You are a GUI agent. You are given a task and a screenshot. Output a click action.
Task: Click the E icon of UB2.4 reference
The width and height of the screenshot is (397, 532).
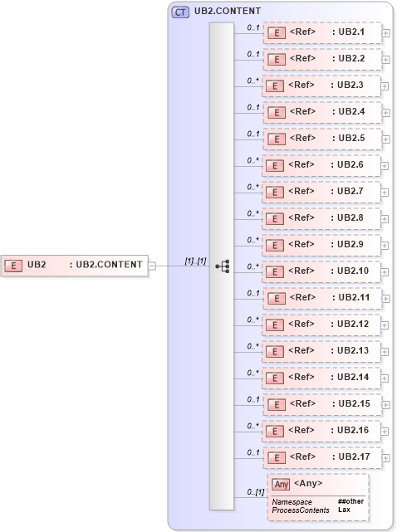click(x=277, y=113)
